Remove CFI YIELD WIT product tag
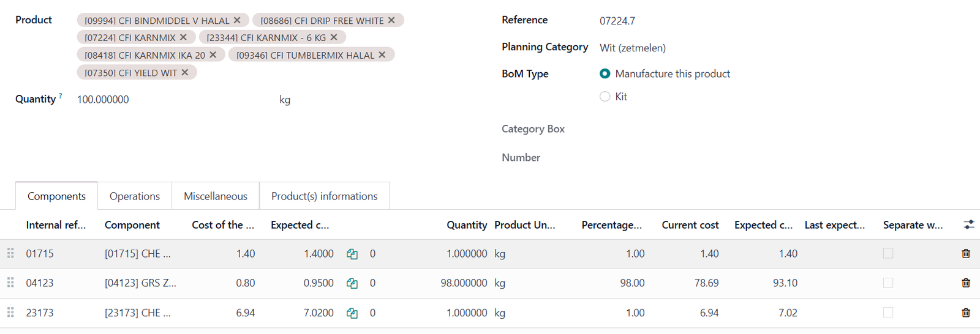 [185, 72]
